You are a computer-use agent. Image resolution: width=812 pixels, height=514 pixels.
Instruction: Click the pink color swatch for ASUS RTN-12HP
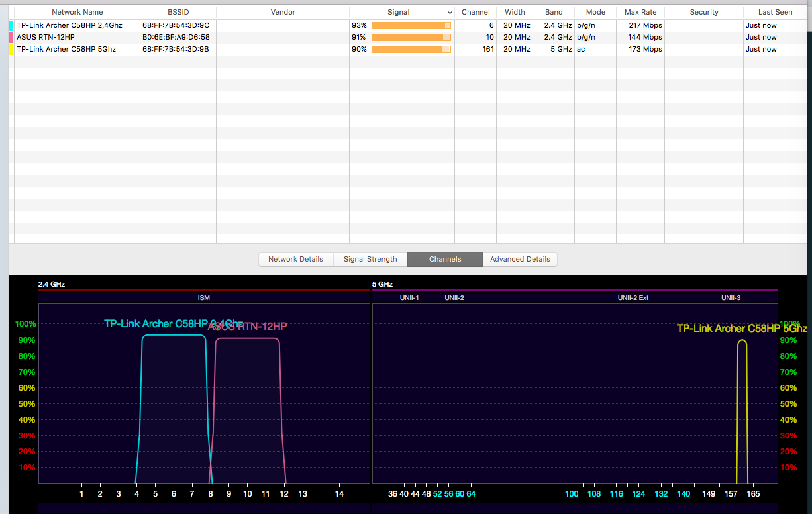(x=11, y=37)
